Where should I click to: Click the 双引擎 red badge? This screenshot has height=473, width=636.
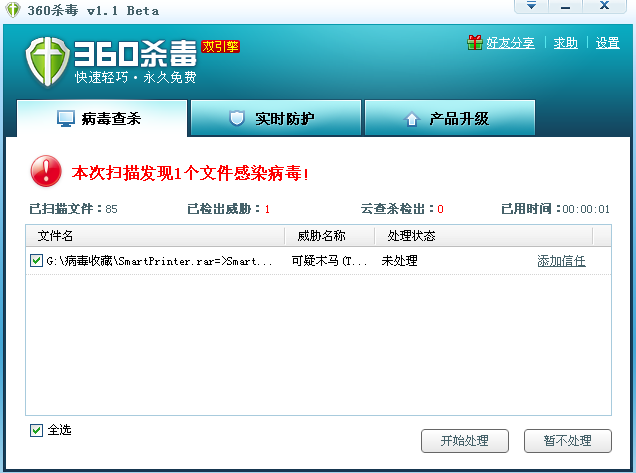click(220, 47)
